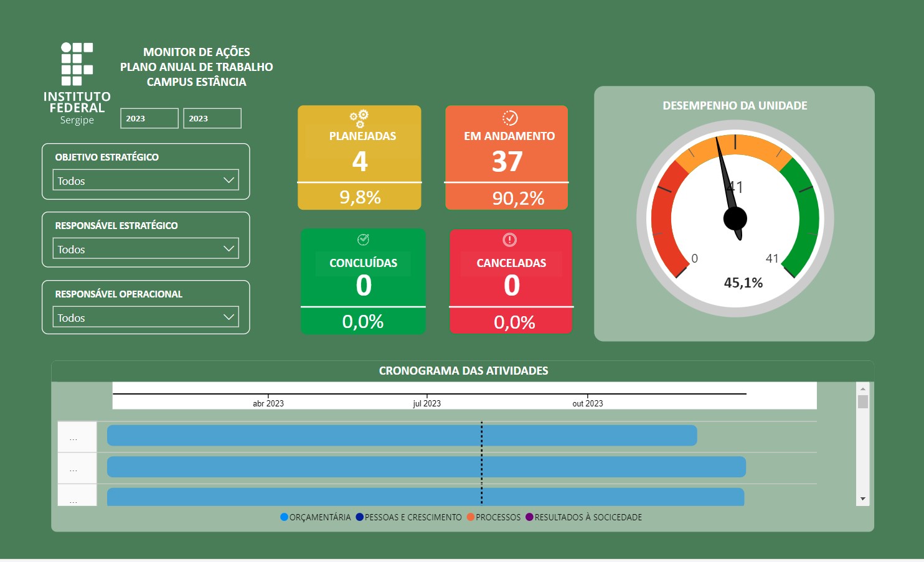Toggle the Pessoas e Crescimento legend entry
The image size is (924, 562).
(408, 517)
